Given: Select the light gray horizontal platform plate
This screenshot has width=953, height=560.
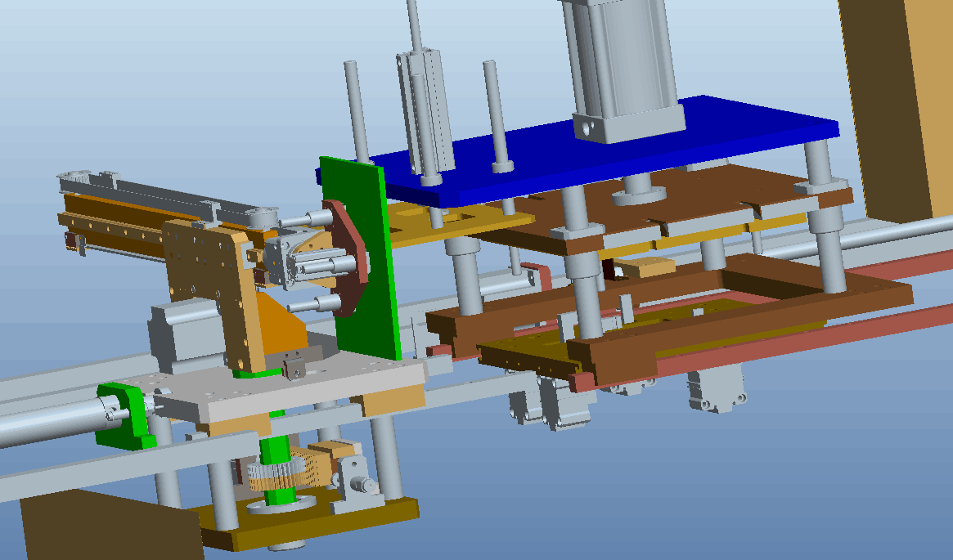Looking at the screenshot, I should click(292, 388).
